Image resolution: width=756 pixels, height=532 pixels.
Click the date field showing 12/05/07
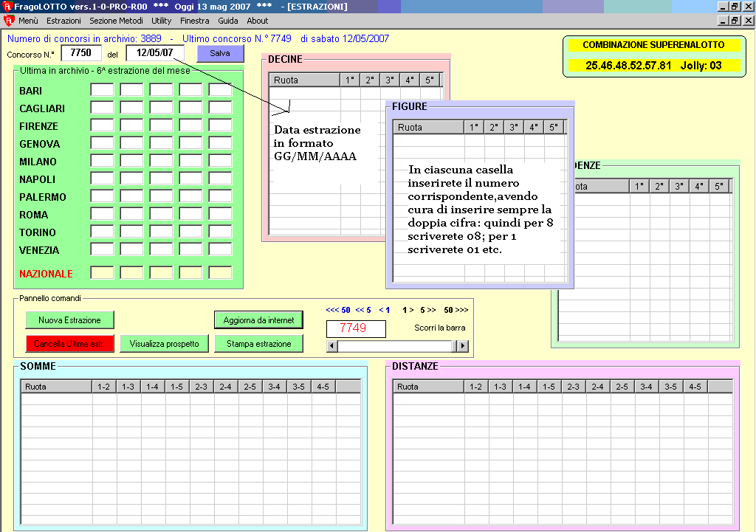pyautogui.click(x=155, y=53)
